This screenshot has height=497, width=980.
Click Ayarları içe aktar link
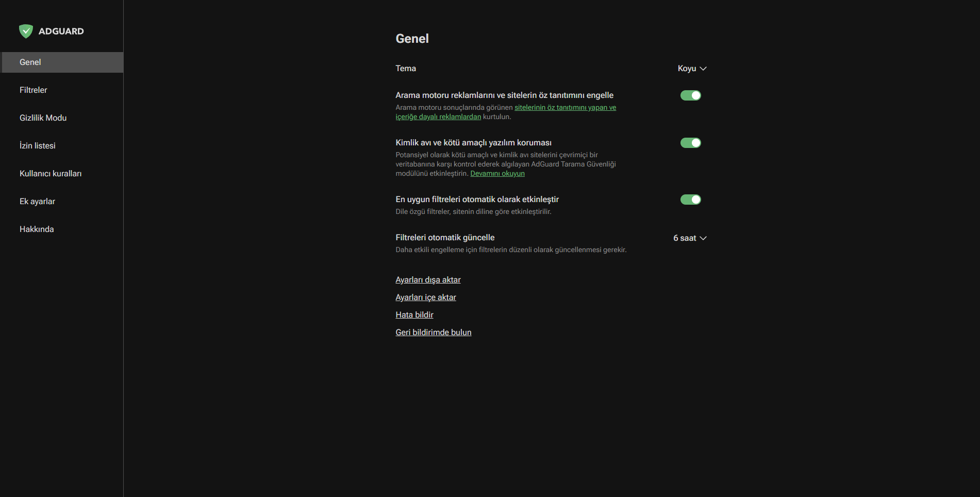pos(426,297)
